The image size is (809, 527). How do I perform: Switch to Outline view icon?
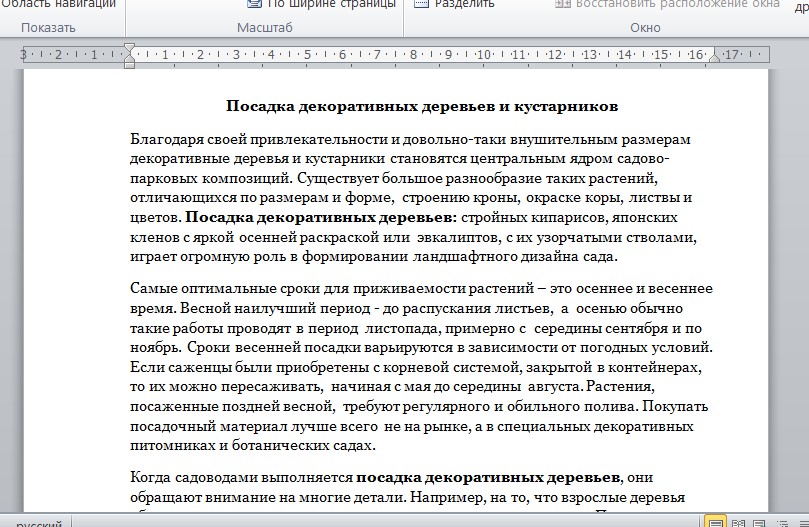click(782, 522)
